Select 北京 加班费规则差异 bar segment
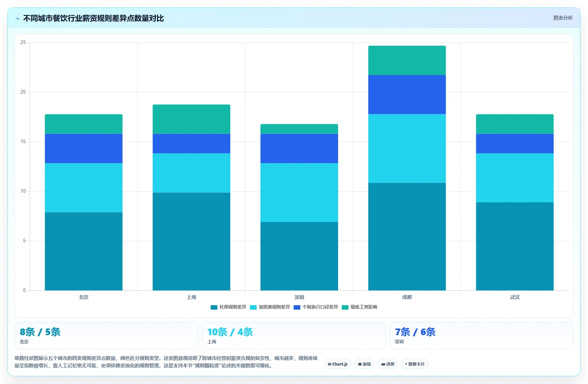 (x=84, y=188)
